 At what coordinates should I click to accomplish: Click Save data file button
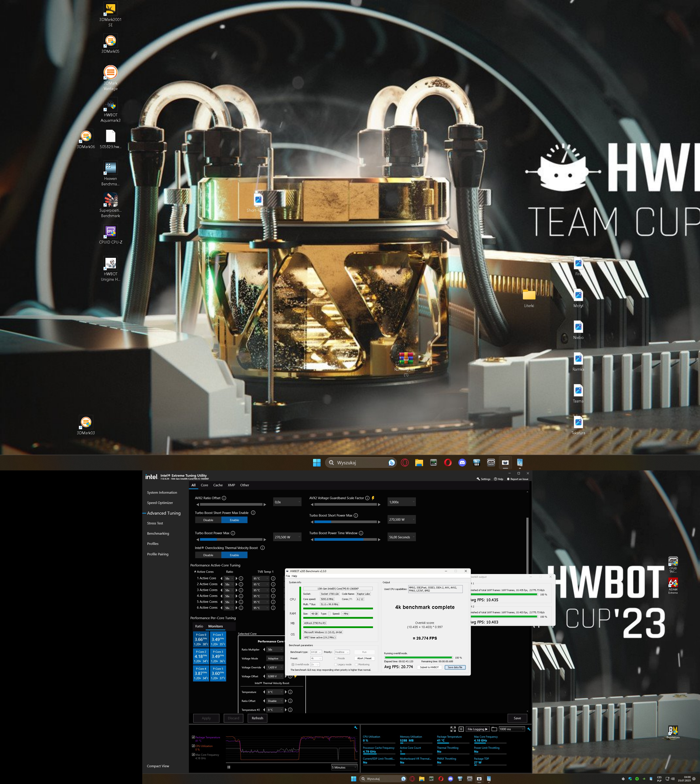coord(455,667)
